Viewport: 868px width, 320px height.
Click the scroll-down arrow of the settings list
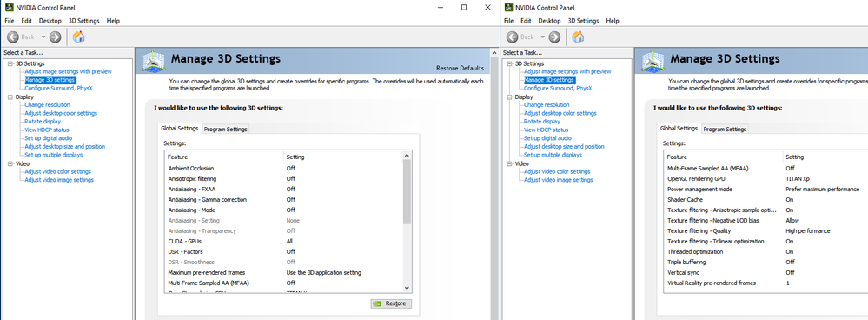coord(407,288)
